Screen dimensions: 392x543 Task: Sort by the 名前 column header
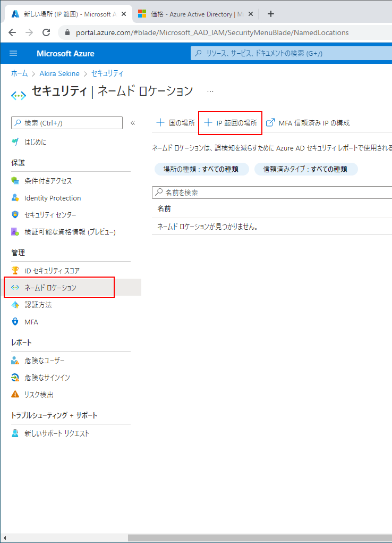click(164, 208)
